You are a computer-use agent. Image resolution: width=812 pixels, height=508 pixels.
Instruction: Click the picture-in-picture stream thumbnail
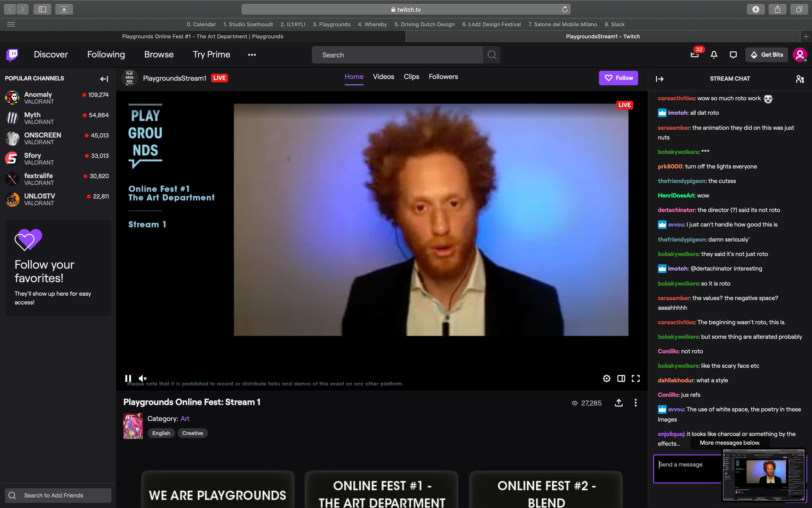pyautogui.click(x=764, y=475)
